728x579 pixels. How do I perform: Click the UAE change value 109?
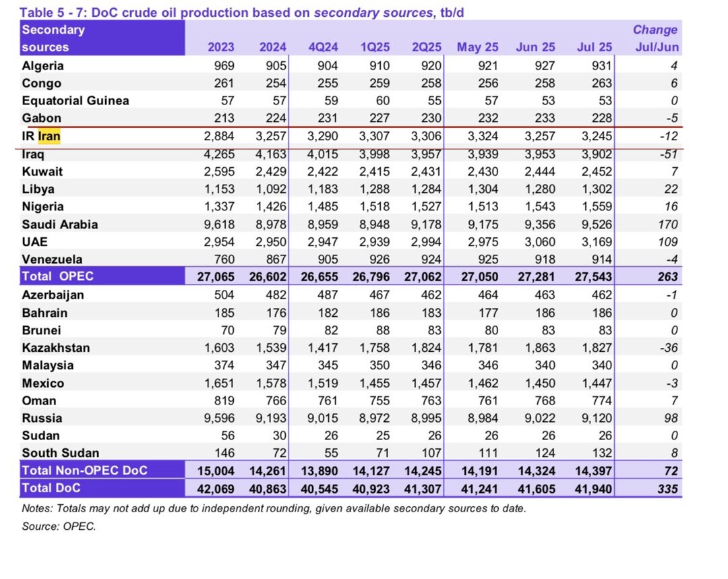point(667,242)
